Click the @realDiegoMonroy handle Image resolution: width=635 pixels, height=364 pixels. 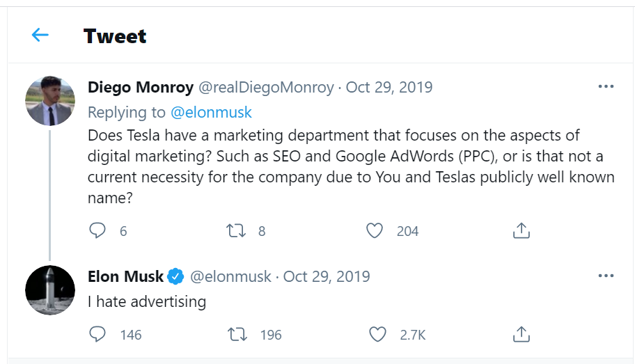(266, 87)
